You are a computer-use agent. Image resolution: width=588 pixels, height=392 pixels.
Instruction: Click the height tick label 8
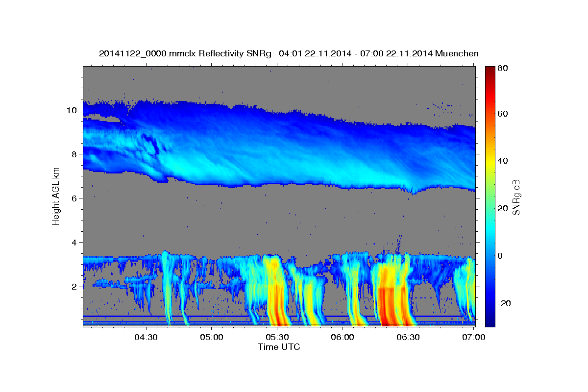click(x=75, y=154)
